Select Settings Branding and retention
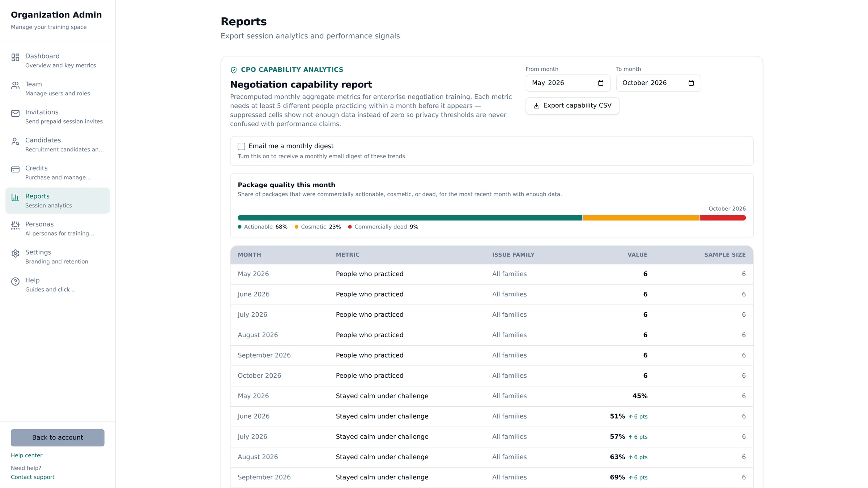This screenshot has height=488, width=868. 58,257
